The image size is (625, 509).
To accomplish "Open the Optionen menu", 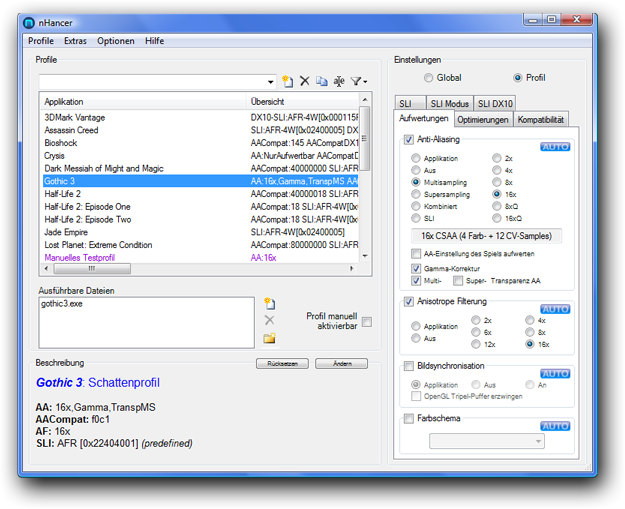I will pyautogui.click(x=116, y=41).
